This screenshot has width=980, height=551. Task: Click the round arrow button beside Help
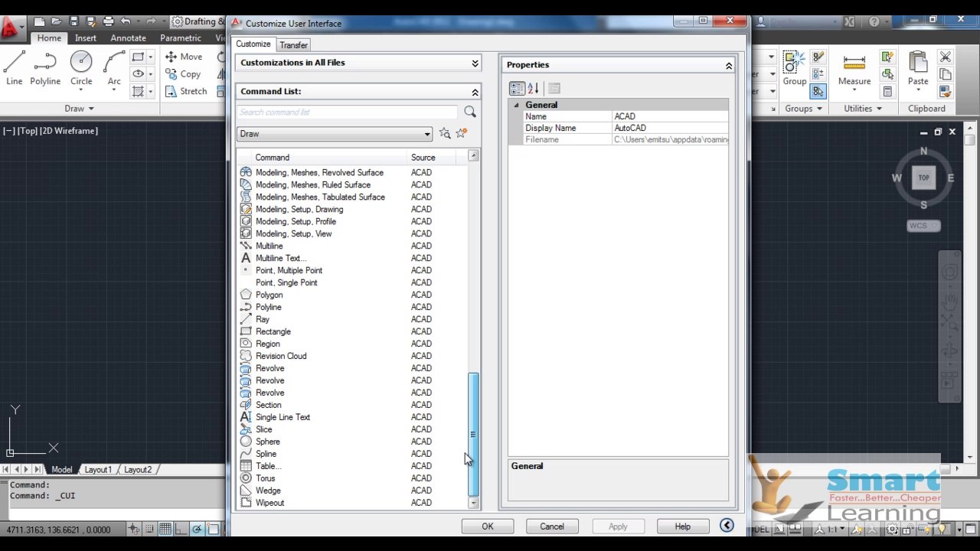(x=727, y=526)
